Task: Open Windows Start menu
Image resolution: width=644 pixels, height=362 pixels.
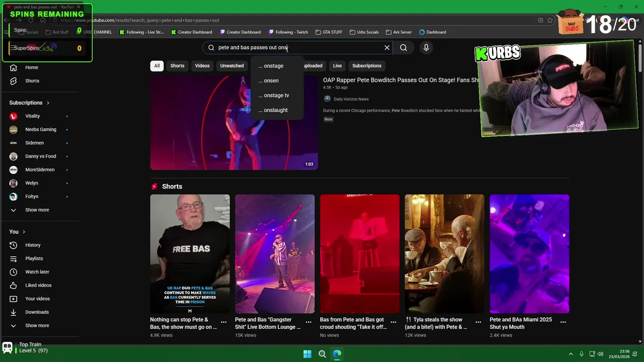Action: (307, 354)
